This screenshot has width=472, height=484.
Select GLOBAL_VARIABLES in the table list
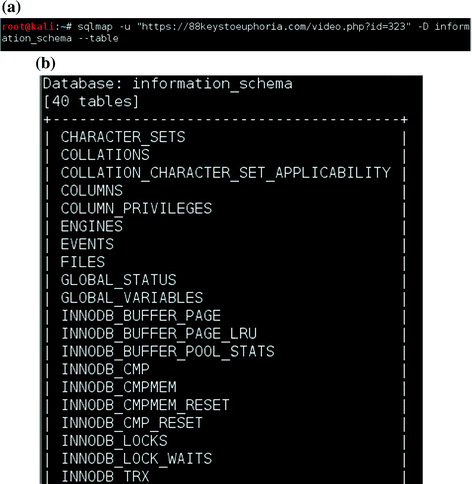tap(132, 298)
